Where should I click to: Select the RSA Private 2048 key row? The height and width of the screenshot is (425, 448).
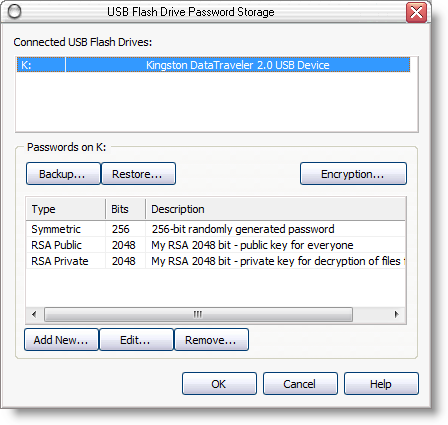point(216,261)
